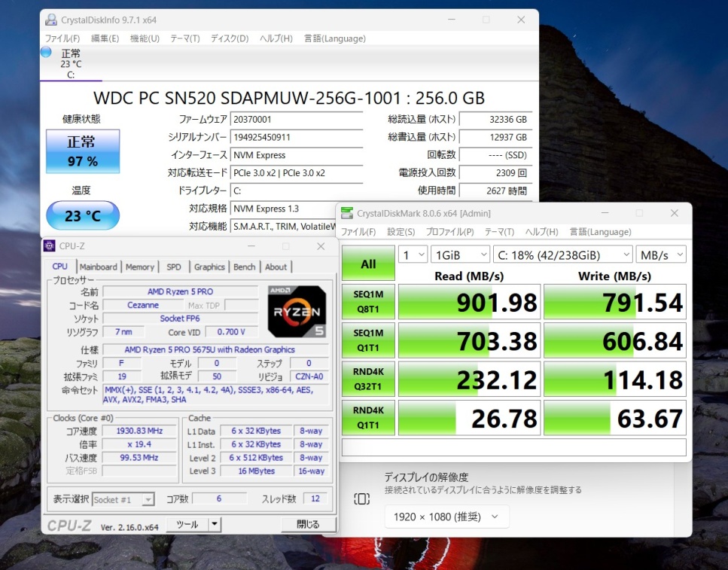Open 設定(S) menu in CrystalDiskMark
Image resolution: width=728 pixels, height=570 pixels.
[401, 232]
